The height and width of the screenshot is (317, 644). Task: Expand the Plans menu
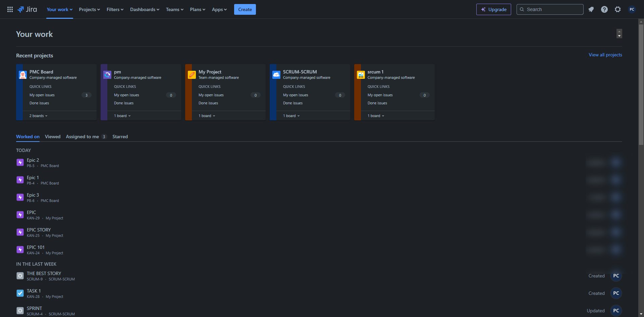coord(198,9)
